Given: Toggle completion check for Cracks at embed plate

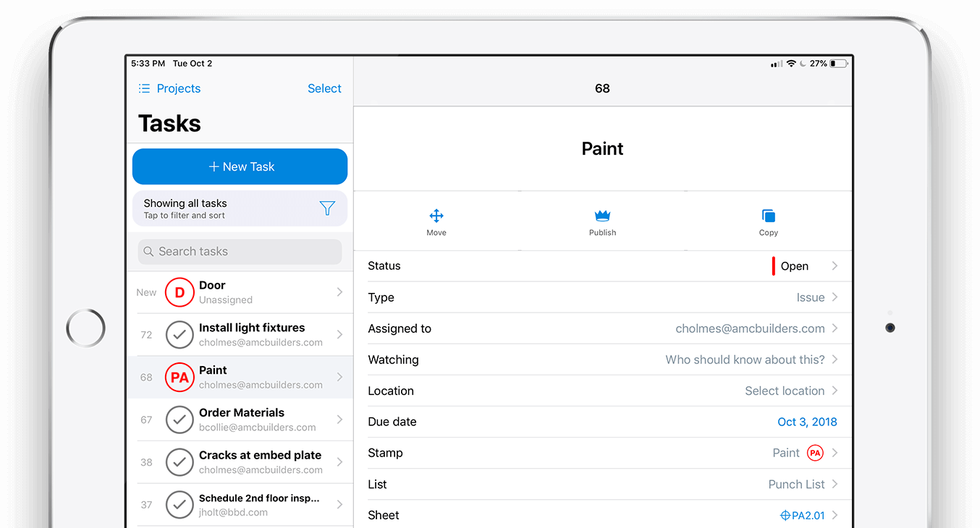Looking at the screenshot, I should pos(179,462).
